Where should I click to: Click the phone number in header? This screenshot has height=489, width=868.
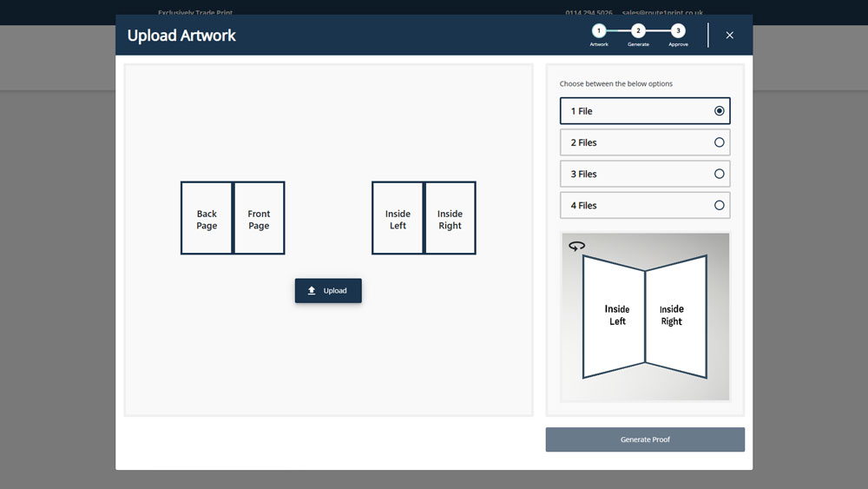588,13
